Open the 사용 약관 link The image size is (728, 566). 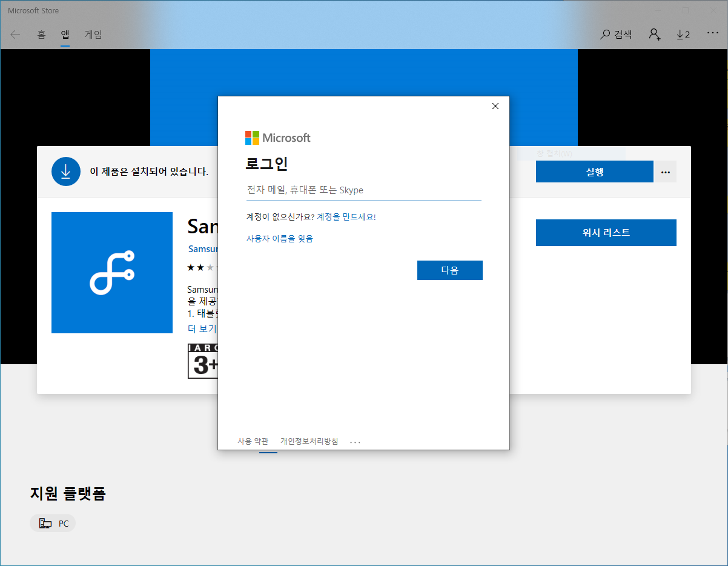tap(253, 441)
